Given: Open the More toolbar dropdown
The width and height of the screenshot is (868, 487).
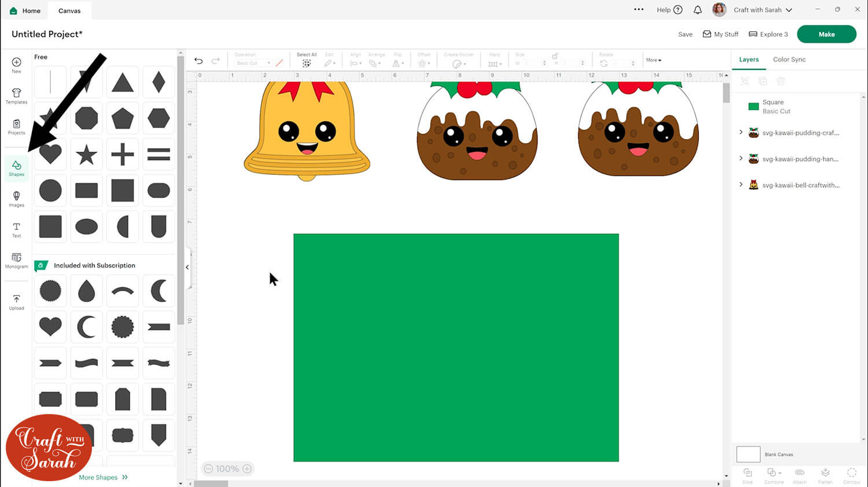Looking at the screenshot, I should 653,60.
